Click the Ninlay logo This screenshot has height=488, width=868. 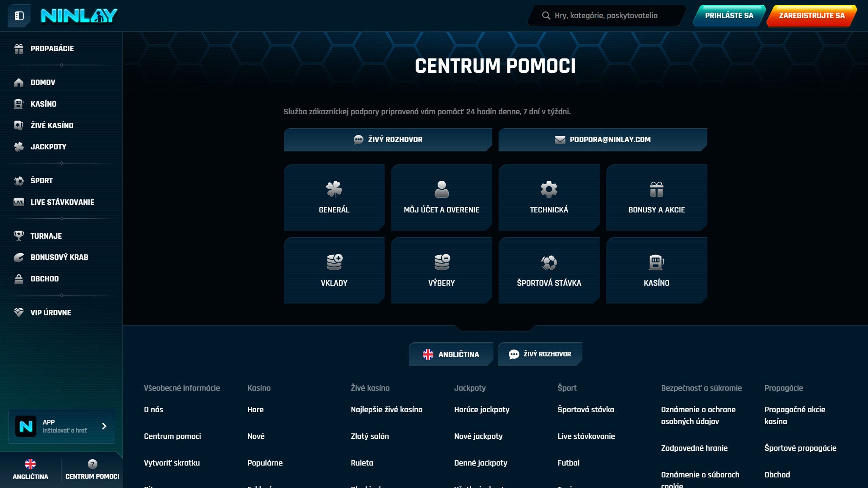coord(79,16)
